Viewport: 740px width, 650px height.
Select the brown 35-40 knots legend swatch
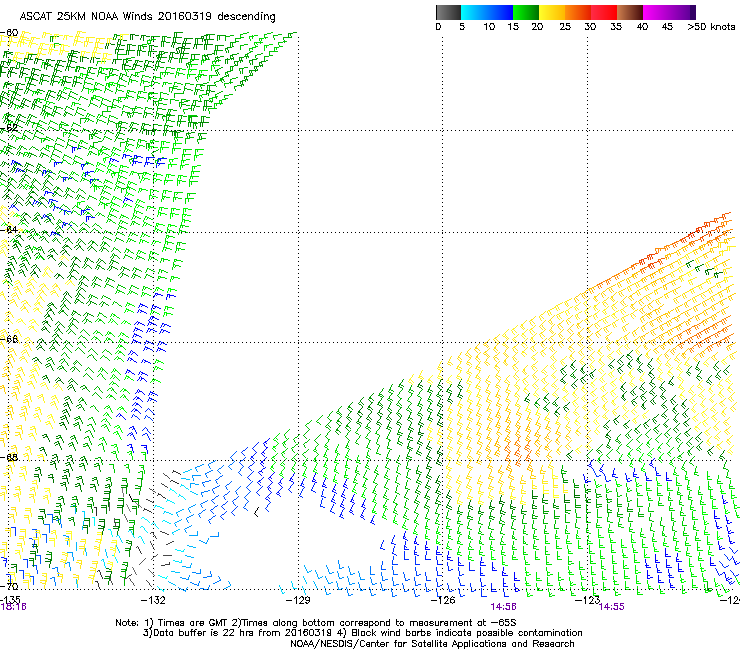point(630,12)
